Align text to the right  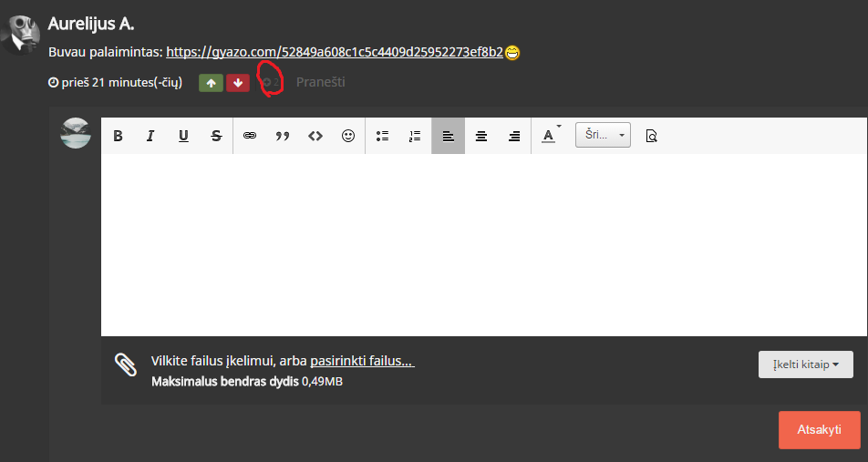tap(514, 136)
